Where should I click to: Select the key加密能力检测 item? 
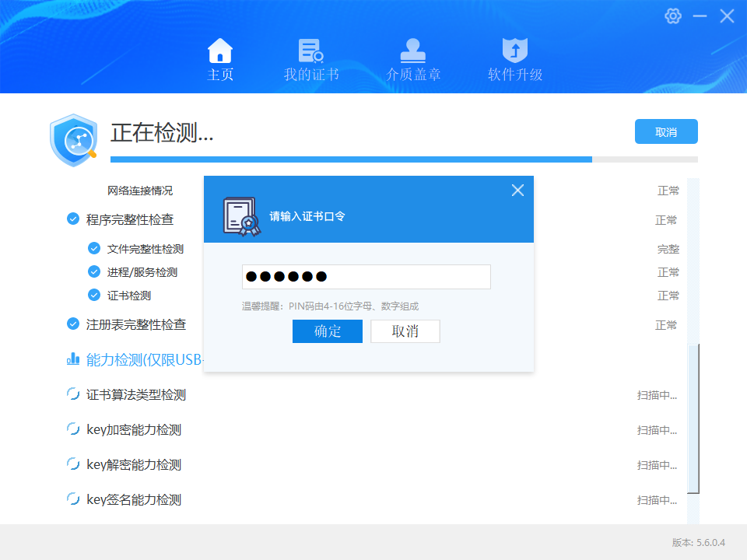134,429
